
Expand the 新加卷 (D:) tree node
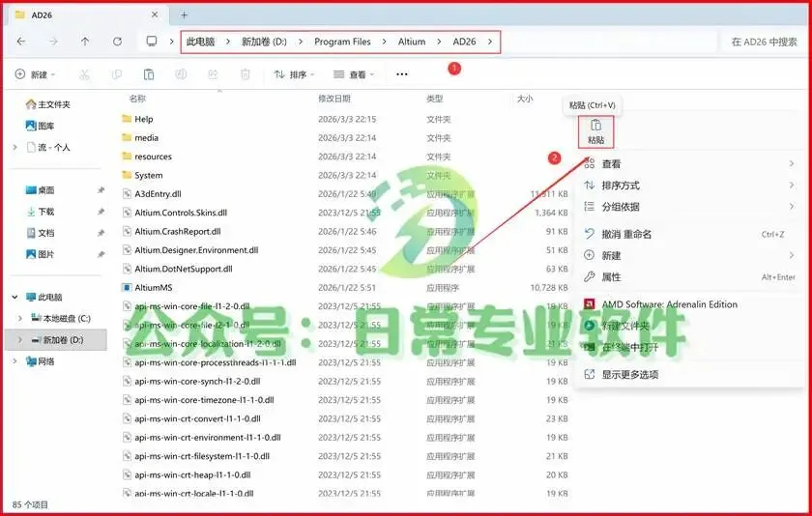pyautogui.click(x=20, y=340)
